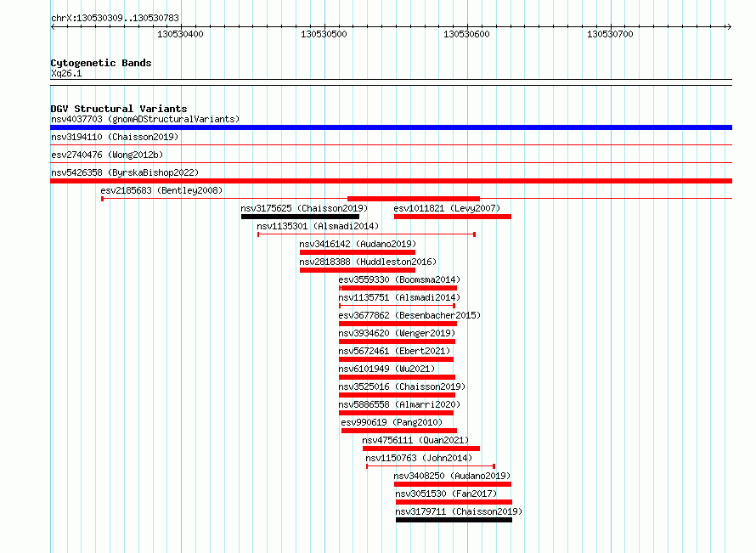Open esv990619 (Pang2010) variant
756x553 pixels.
coord(392,422)
